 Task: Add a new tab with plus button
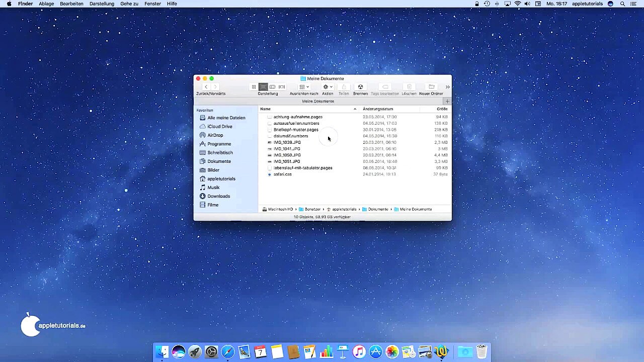447,101
